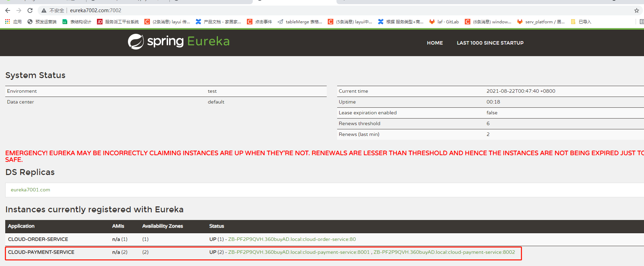Open the (2条消息) layui bookmark

(167, 22)
